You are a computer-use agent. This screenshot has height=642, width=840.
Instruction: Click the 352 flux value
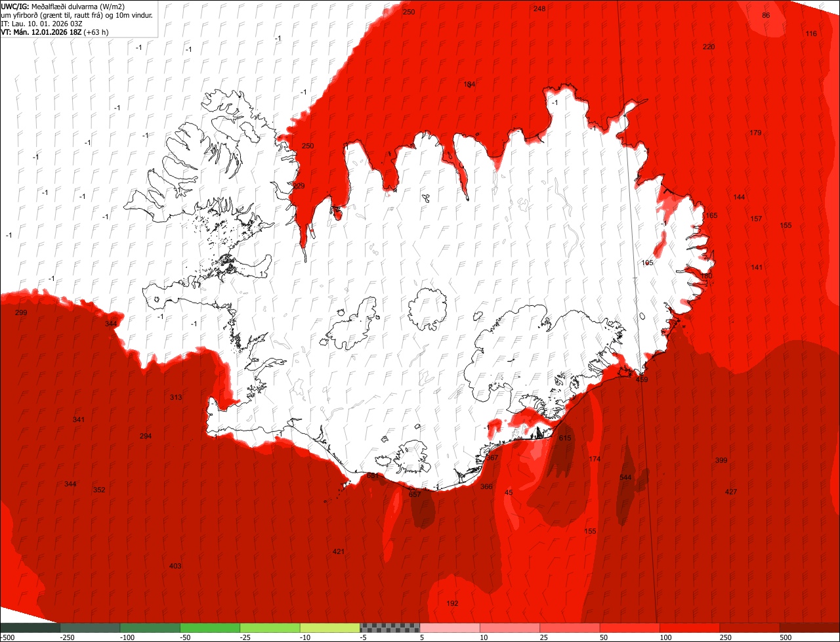pos(99,490)
